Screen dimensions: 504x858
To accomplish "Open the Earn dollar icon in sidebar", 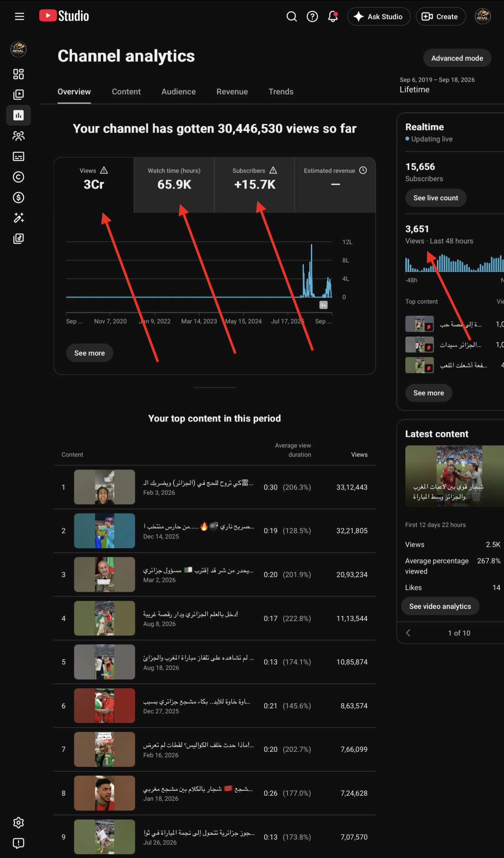I will (18, 197).
